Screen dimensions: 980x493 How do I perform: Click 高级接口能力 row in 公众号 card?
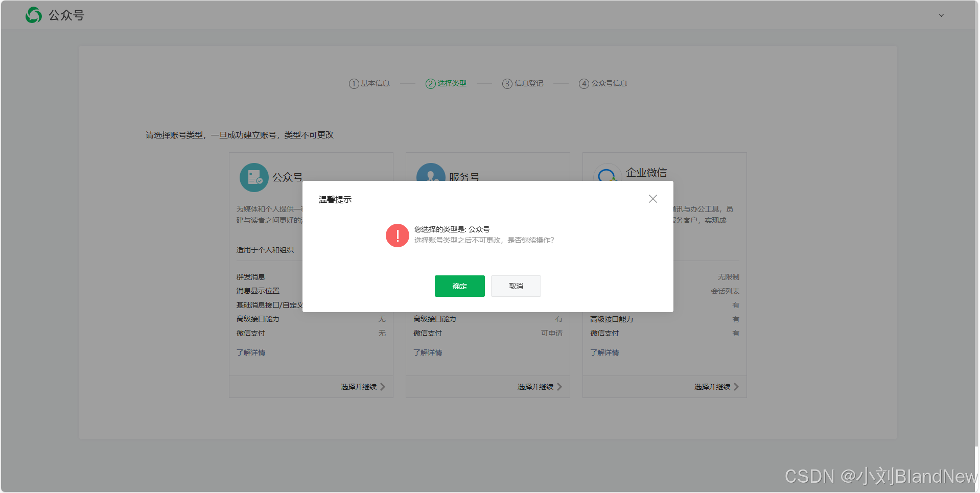click(x=311, y=319)
